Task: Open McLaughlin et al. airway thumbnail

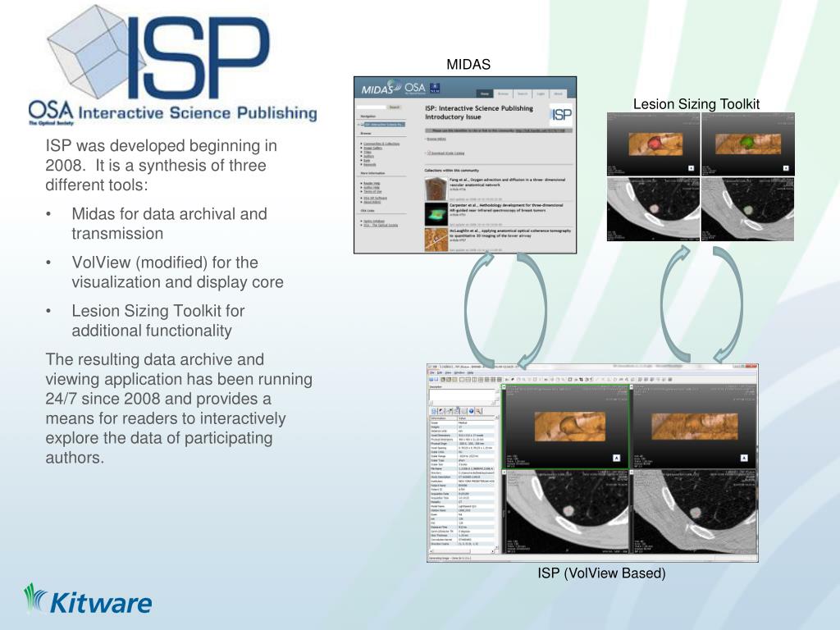Action: pos(436,240)
